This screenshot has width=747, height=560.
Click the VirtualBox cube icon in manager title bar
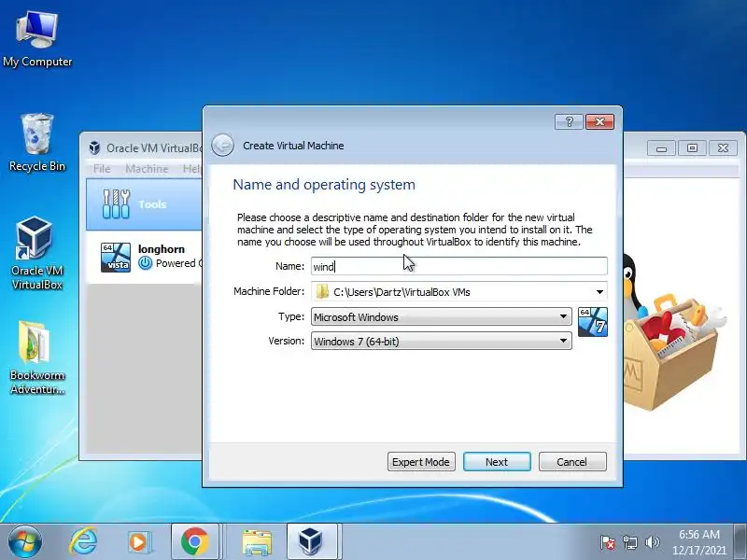(x=94, y=148)
